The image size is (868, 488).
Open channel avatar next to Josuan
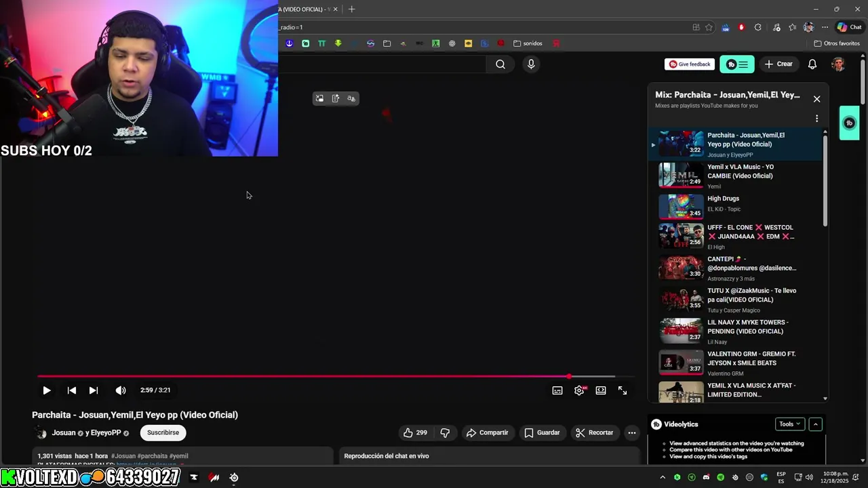(41, 433)
